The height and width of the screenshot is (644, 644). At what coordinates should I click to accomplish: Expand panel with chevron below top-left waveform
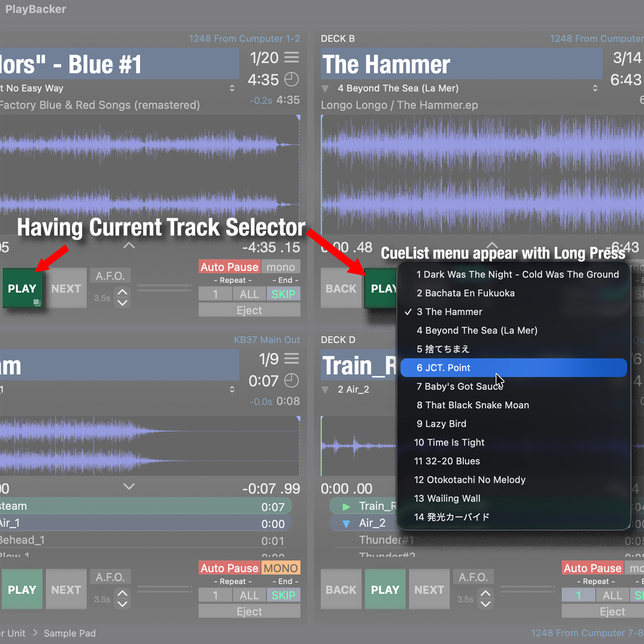click(129, 245)
